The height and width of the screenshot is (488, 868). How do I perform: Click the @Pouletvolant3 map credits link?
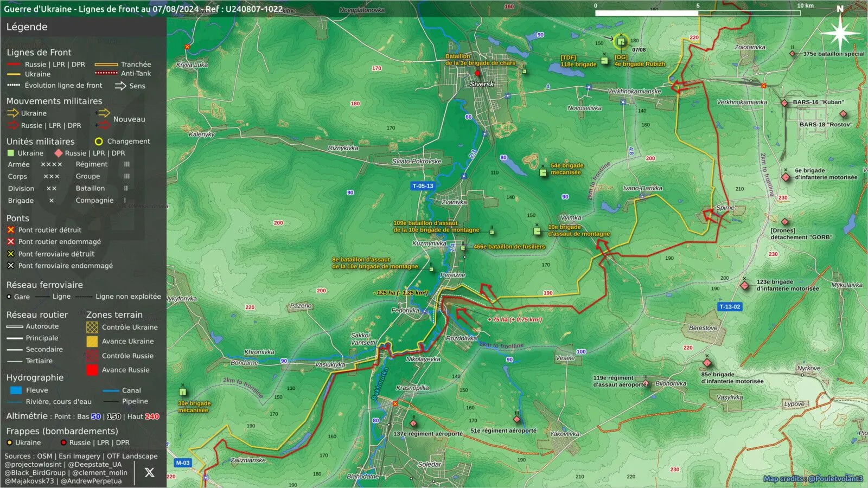point(835,479)
